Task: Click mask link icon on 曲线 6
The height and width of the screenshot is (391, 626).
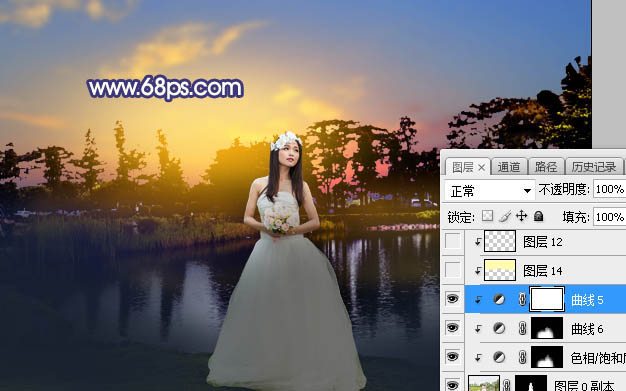Action: coord(522,328)
